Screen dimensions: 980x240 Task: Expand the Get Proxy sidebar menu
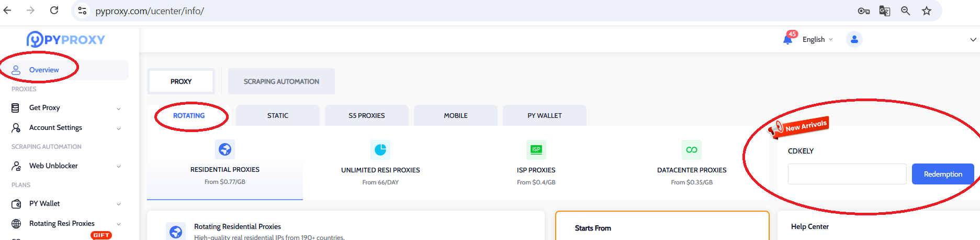click(x=65, y=108)
